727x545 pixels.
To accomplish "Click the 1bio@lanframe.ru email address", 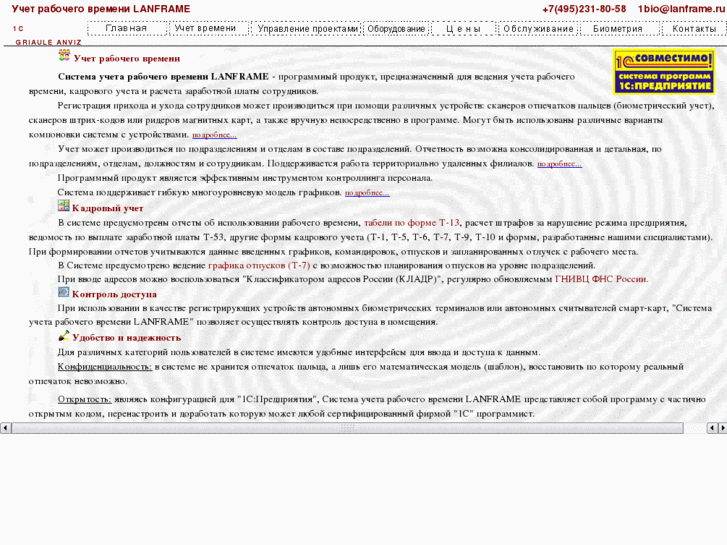I will (681, 9).
